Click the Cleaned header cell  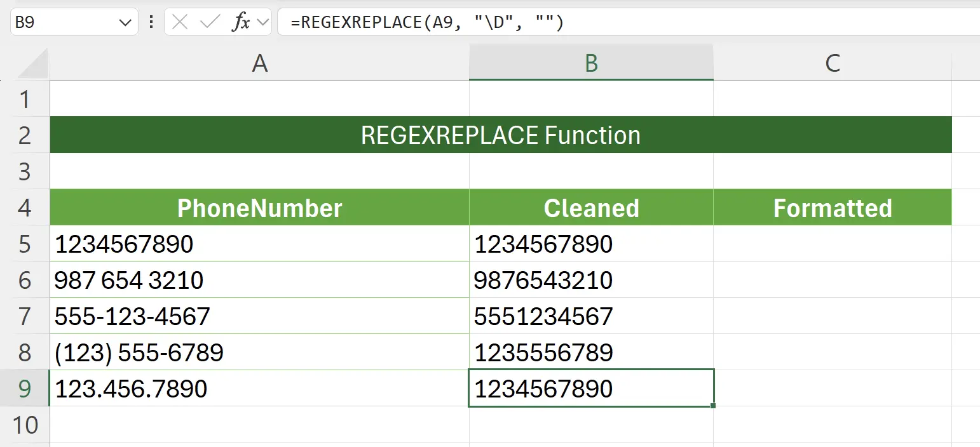(x=591, y=208)
